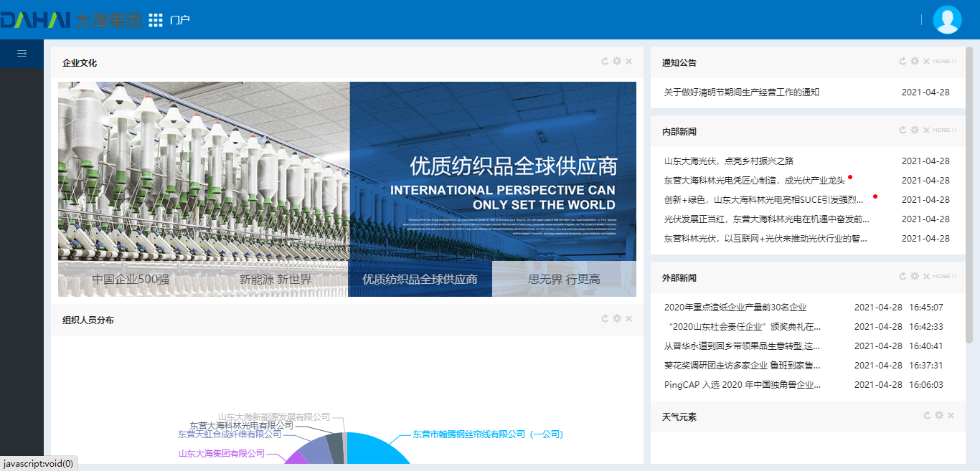Open notice 关于做好清明节期间生产经营工作的通知

click(742, 92)
